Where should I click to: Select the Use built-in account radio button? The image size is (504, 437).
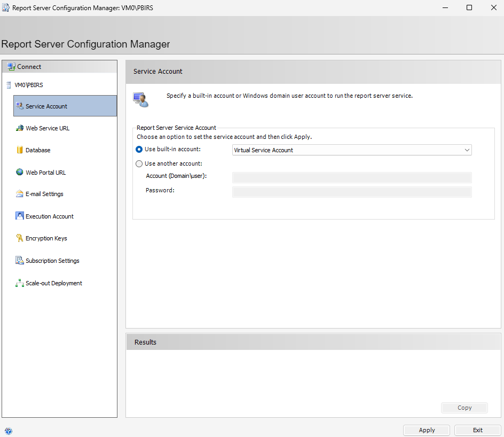pos(139,150)
